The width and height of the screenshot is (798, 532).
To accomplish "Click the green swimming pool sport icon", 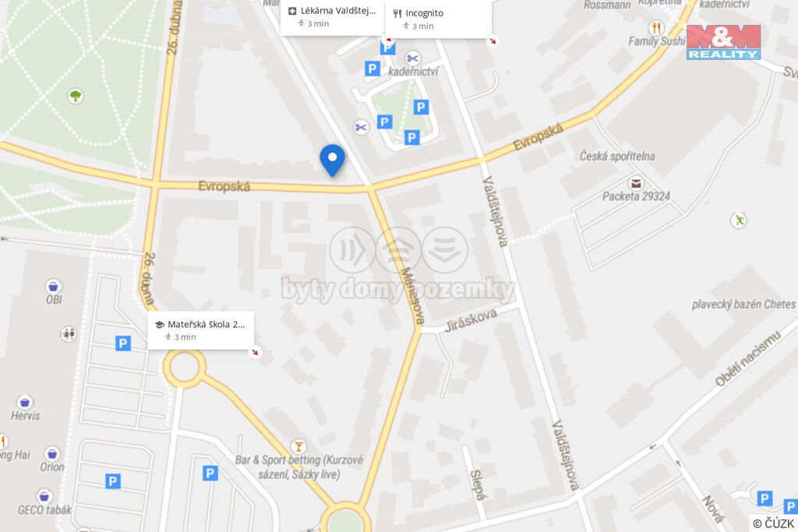I will click(739, 220).
